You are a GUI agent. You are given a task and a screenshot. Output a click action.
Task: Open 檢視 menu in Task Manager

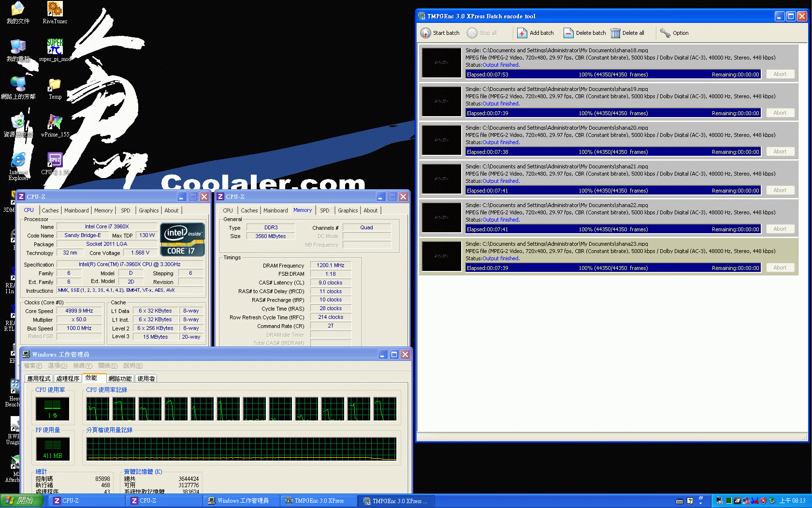pyautogui.click(x=83, y=366)
